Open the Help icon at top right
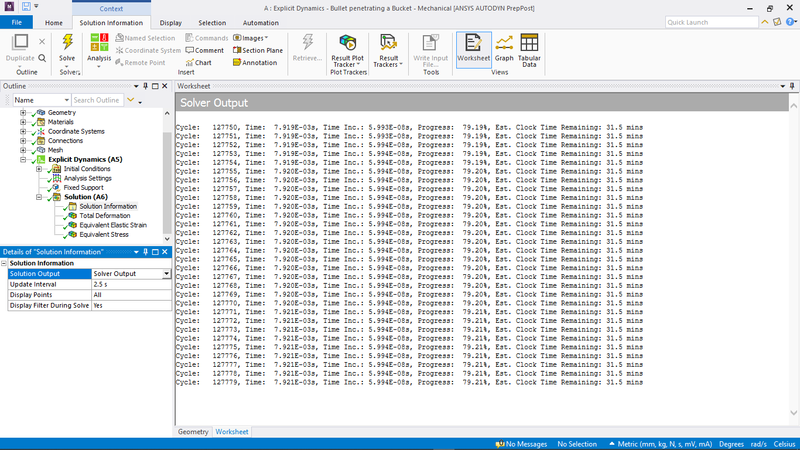Viewport: 800px width, 450px height. click(x=790, y=22)
